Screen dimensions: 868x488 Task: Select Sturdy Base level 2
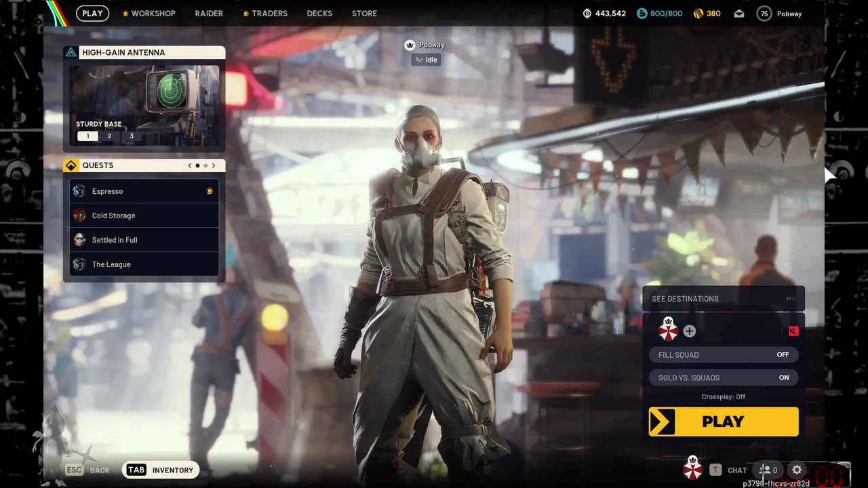pyautogui.click(x=109, y=136)
